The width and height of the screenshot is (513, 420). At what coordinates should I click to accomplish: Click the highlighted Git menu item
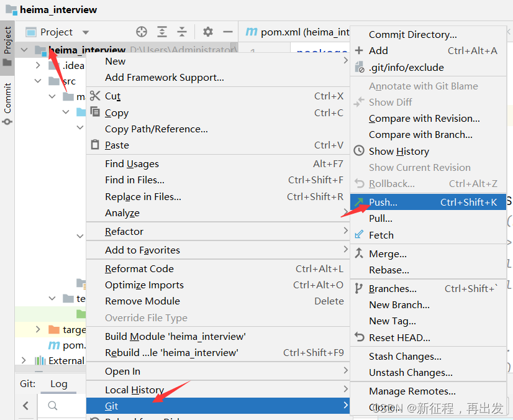coord(218,406)
